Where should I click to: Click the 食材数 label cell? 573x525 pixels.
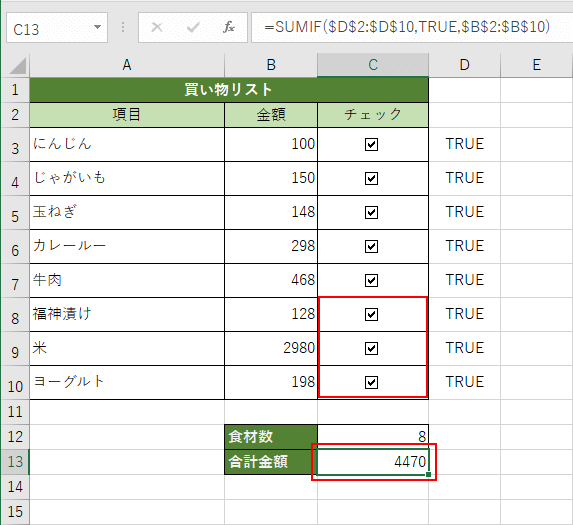[271, 437]
